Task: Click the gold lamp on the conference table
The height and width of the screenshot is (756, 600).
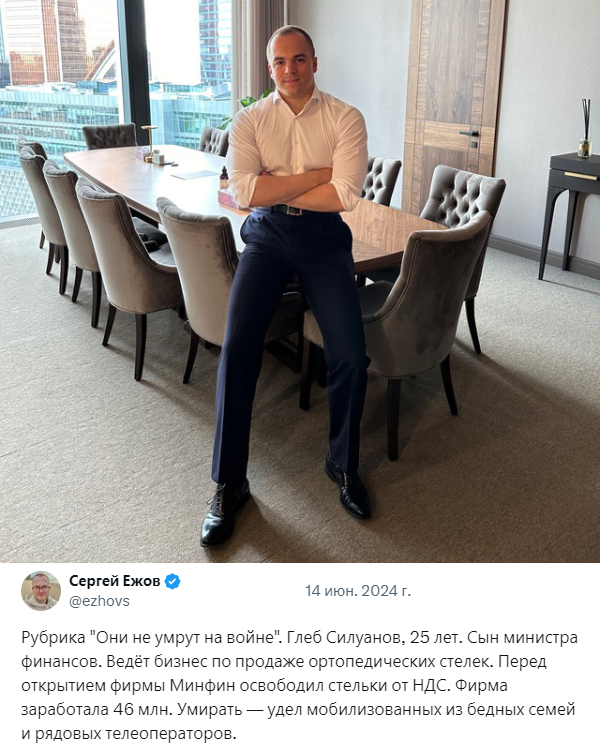Action: (150, 143)
